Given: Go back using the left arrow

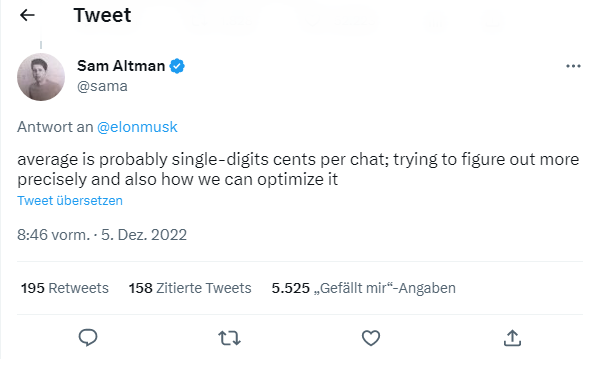Looking at the screenshot, I should [27, 15].
